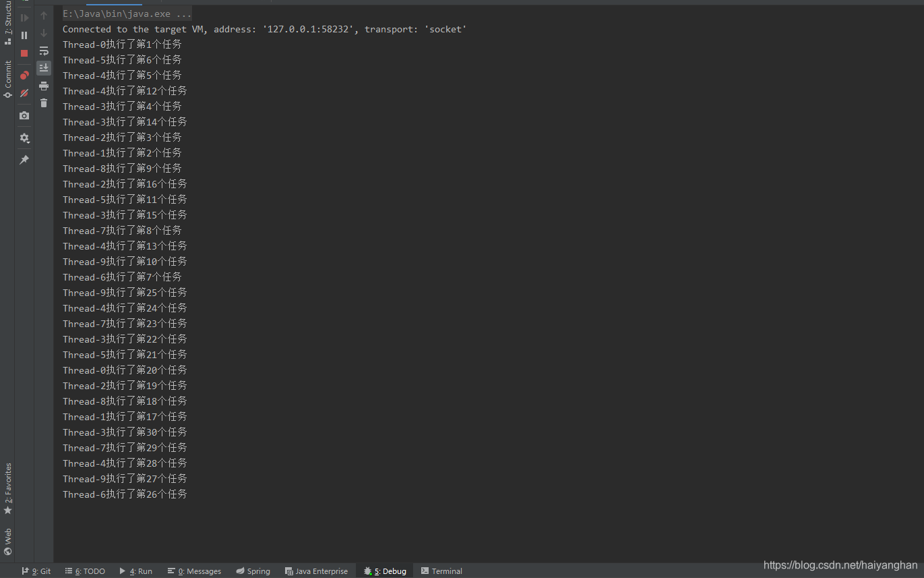Click line 'Thread-8执行了第9个任务'

tap(122, 169)
